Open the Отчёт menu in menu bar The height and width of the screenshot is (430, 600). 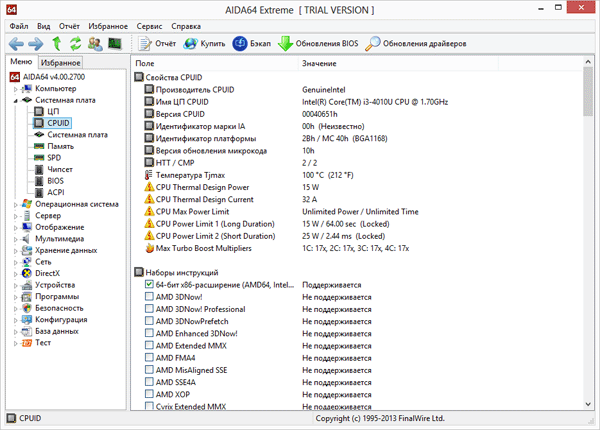coord(69,26)
